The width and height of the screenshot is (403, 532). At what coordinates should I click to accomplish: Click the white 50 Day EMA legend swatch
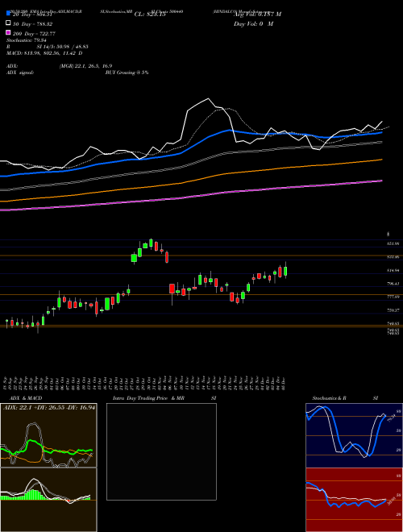(8, 23)
